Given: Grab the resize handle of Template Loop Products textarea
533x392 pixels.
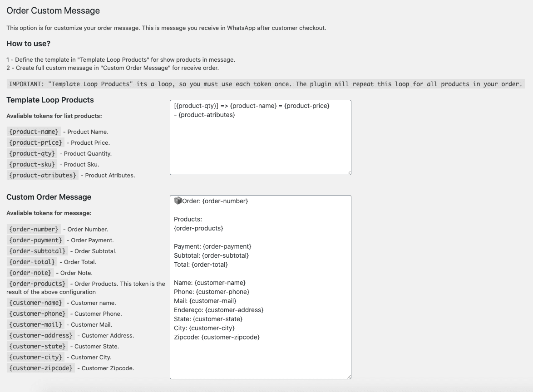Looking at the screenshot, I should pyautogui.click(x=349, y=173).
